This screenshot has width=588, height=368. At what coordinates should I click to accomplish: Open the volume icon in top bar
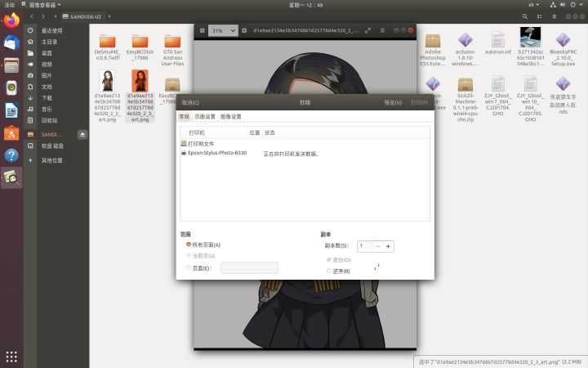pos(563,5)
